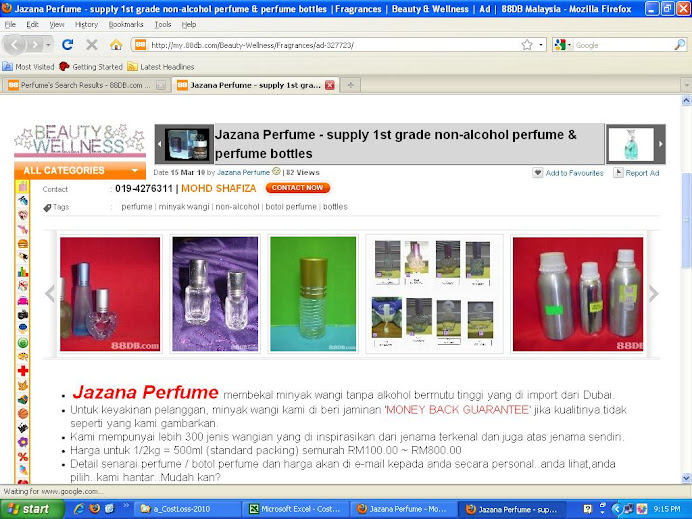This screenshot has width=692, height=519.
Task: Open a_CostLoss-2010 folder from taskbar
Action: click(x=187, y=509)
